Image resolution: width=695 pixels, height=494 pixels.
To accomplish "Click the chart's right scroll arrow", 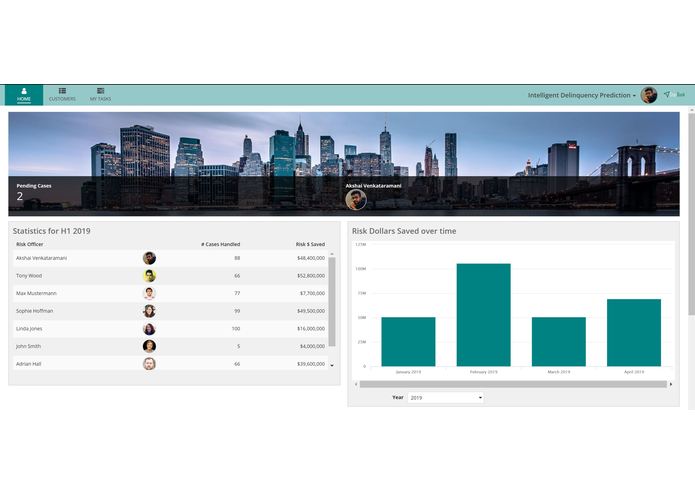I will [x=671, y=384].
